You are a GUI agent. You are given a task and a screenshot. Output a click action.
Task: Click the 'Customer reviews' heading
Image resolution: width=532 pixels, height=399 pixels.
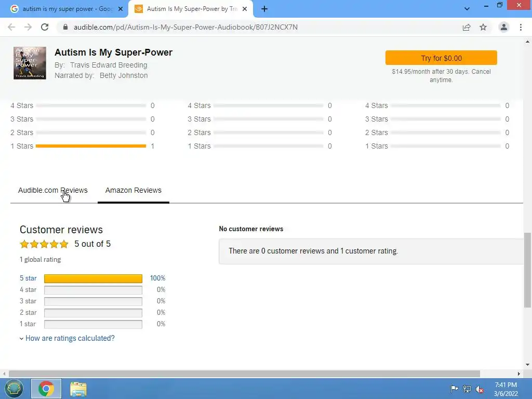pos(61,230)
